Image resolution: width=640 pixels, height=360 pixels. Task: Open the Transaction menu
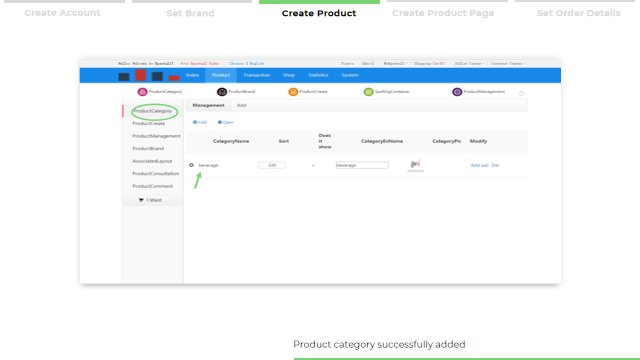(x=256, y=75)
